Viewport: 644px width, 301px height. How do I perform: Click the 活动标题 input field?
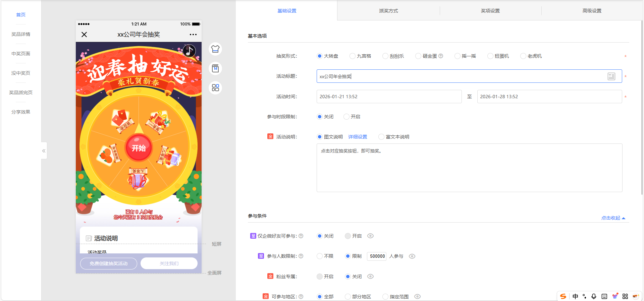coord(469,76)
